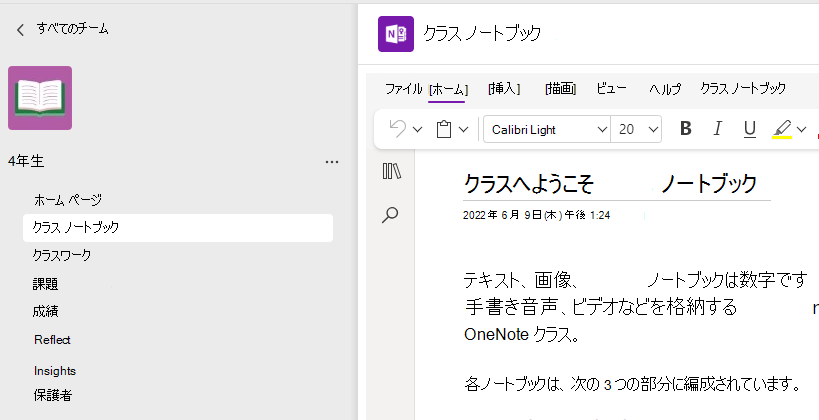Open more options for 4年生 team

[x=332, y=162]
